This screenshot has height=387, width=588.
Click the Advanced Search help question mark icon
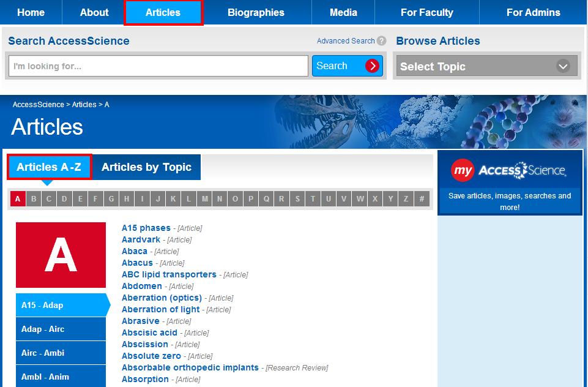pos(381,41)
